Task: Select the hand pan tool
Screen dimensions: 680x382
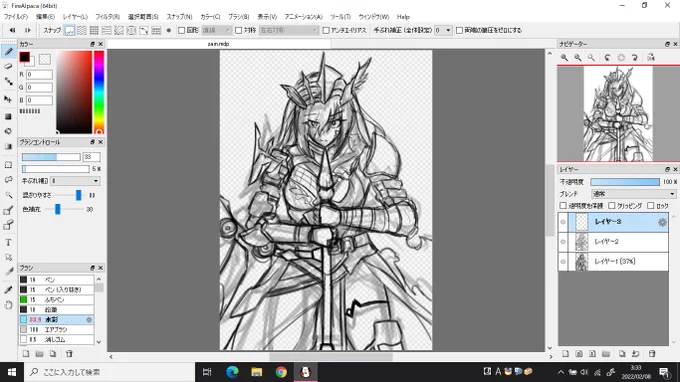Action: coord(8,305)
